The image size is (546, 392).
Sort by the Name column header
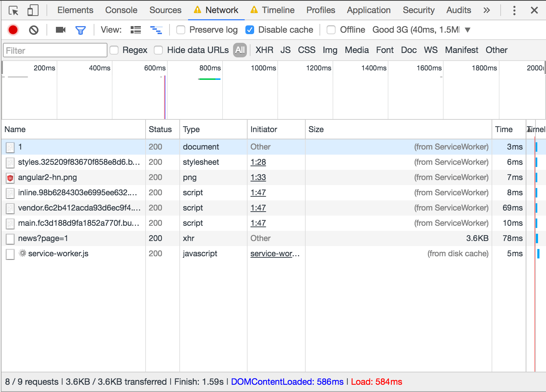coord(73,129)
